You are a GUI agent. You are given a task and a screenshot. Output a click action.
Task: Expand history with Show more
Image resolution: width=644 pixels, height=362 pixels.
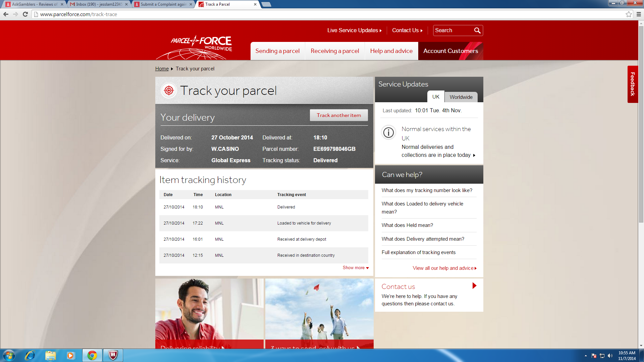pyautogui.click(x=356, y=268)
